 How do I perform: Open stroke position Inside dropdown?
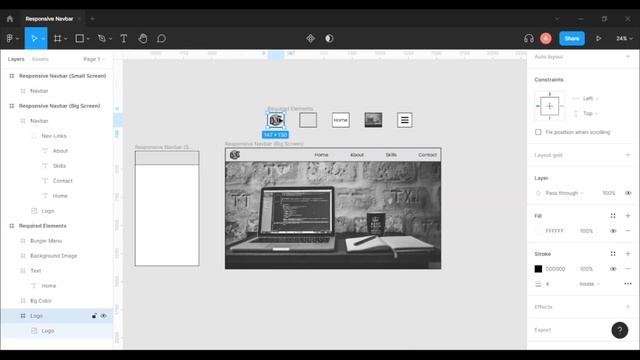(589, 284)
